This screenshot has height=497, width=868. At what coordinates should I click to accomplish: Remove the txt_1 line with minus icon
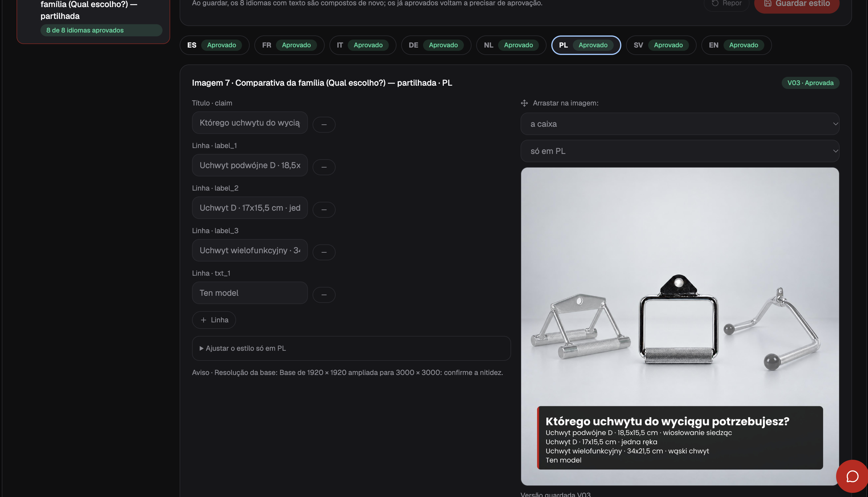coord(324,295)
